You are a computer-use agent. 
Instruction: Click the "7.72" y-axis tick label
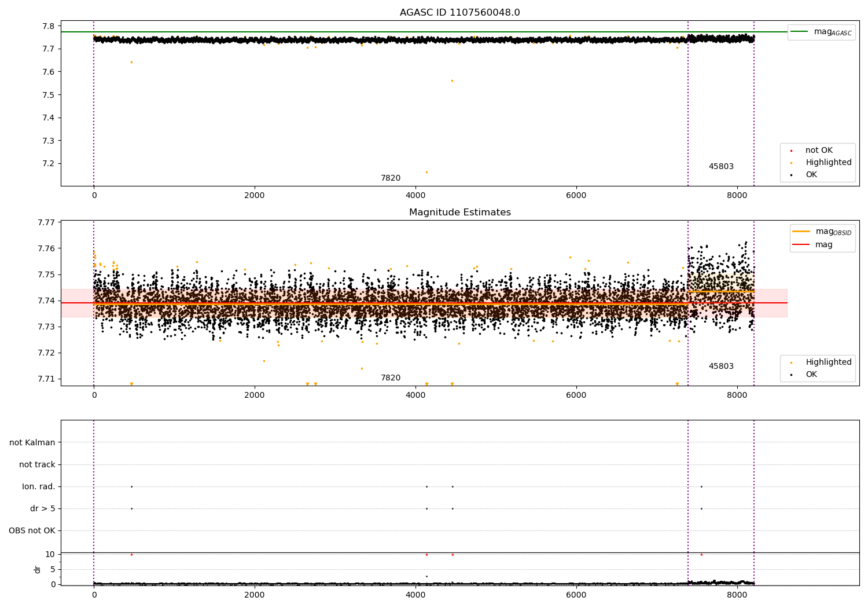pos(46,353)
